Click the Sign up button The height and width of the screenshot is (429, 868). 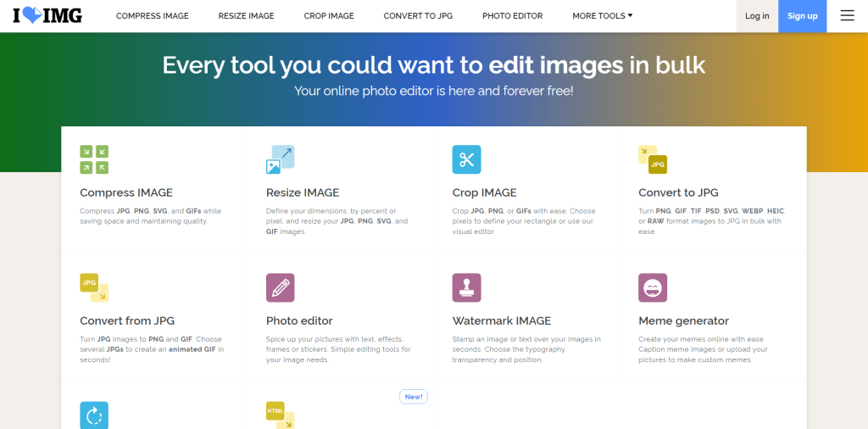[803, 16]
